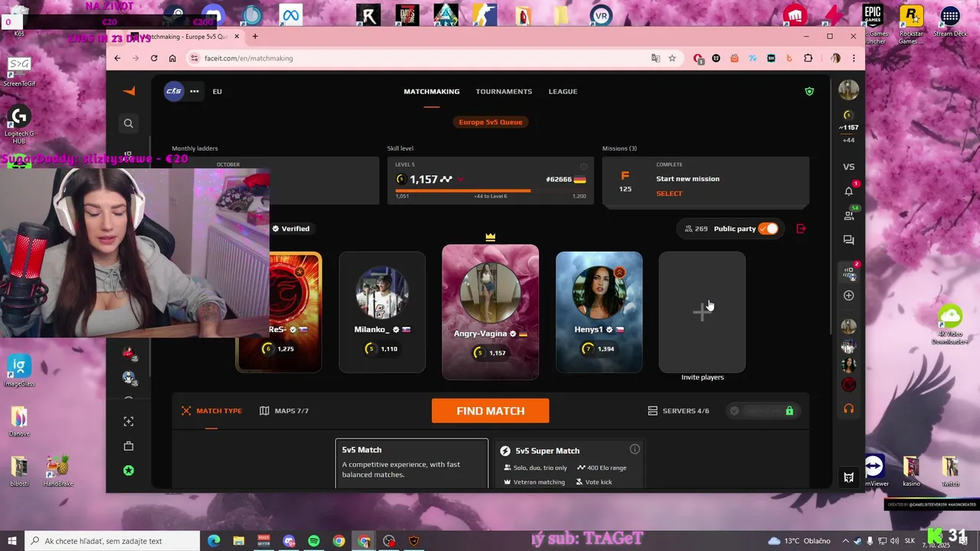Open the 5v5 Super Match info icon

[635, 449]
